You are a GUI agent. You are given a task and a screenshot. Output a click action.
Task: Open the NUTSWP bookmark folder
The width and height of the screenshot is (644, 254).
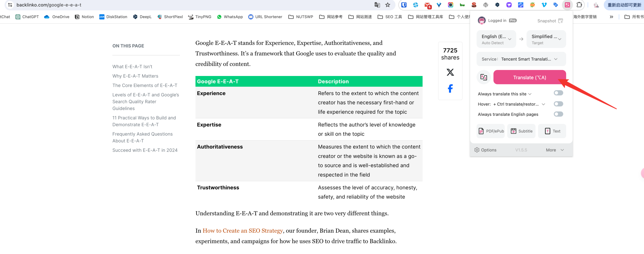[301, 17]
